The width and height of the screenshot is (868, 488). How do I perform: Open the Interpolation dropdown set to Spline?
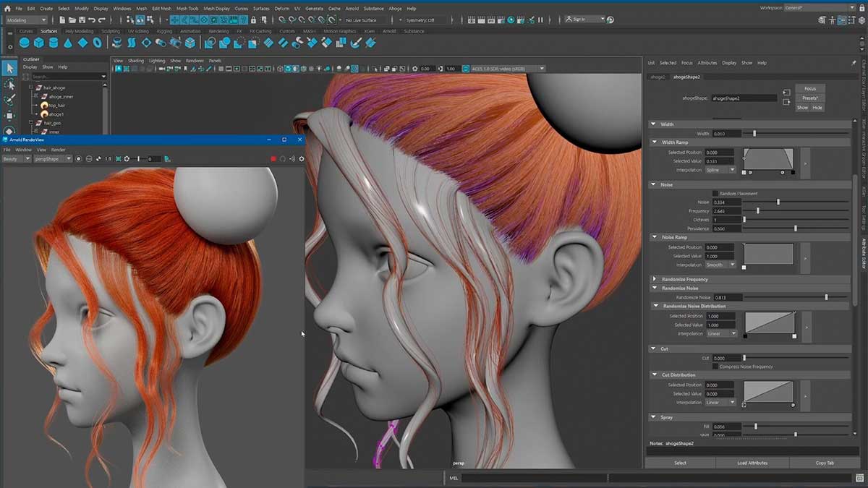tap(720, 171)
